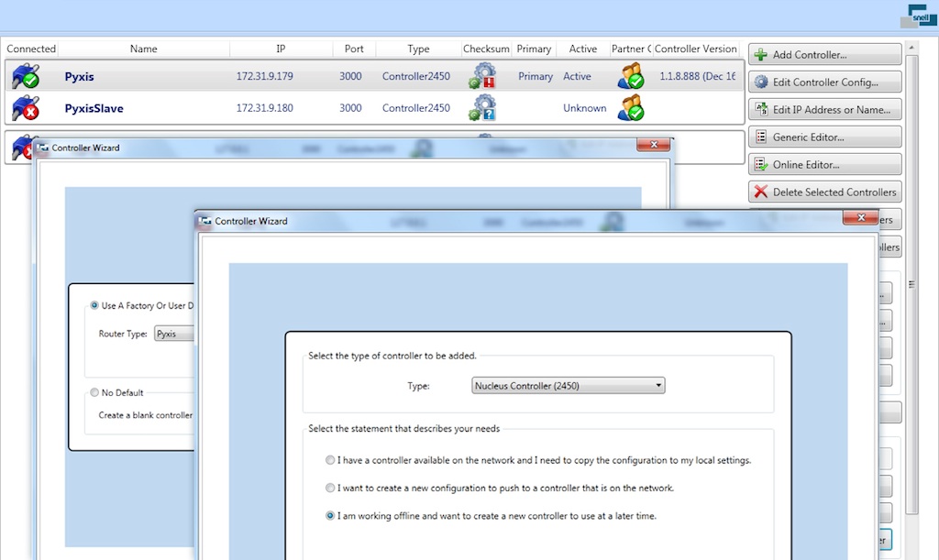The height and width of the screenshot is (560, 939).
Task: Select 'I am working offline' option
Action: 330,515
